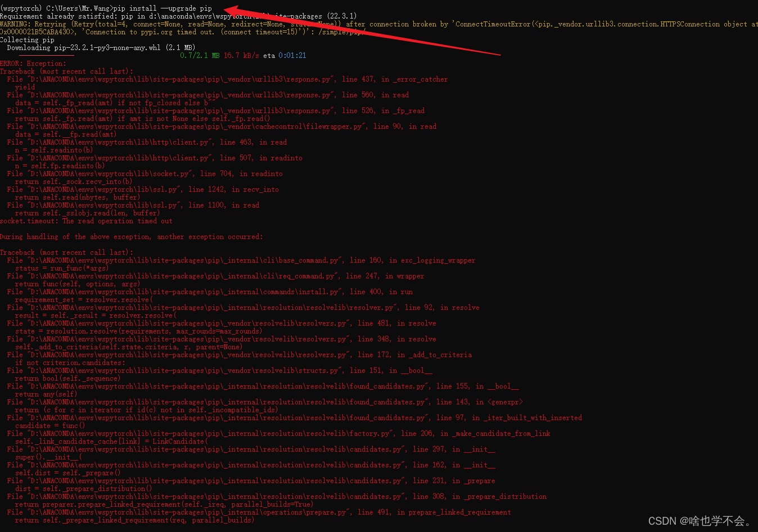Click the 'WARNING: Retrying (Retry(total=4' line
The width and height of the screenshot is (758, 532).
pos(379,24)
